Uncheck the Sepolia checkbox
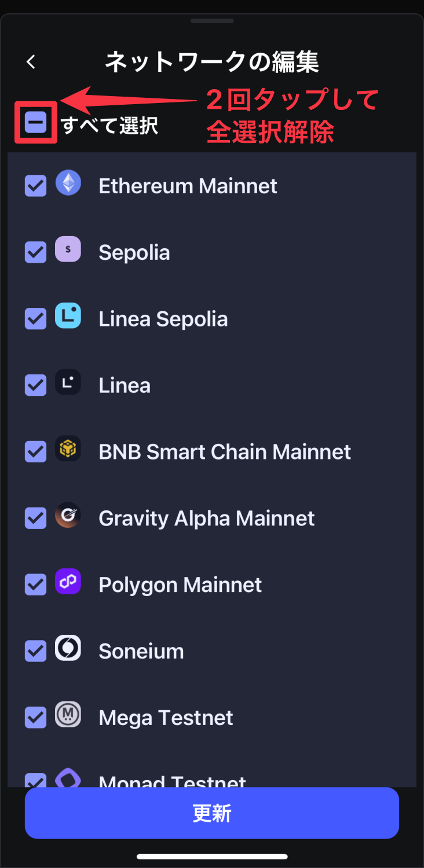Screen dimensions: 424x868 (35, 253)
